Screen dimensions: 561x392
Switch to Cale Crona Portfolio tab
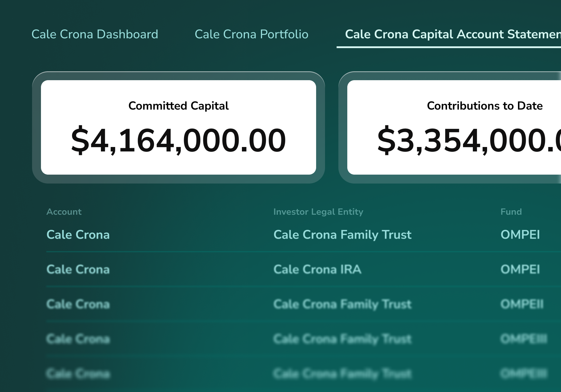pyautogui.click(x=251, y=34)
